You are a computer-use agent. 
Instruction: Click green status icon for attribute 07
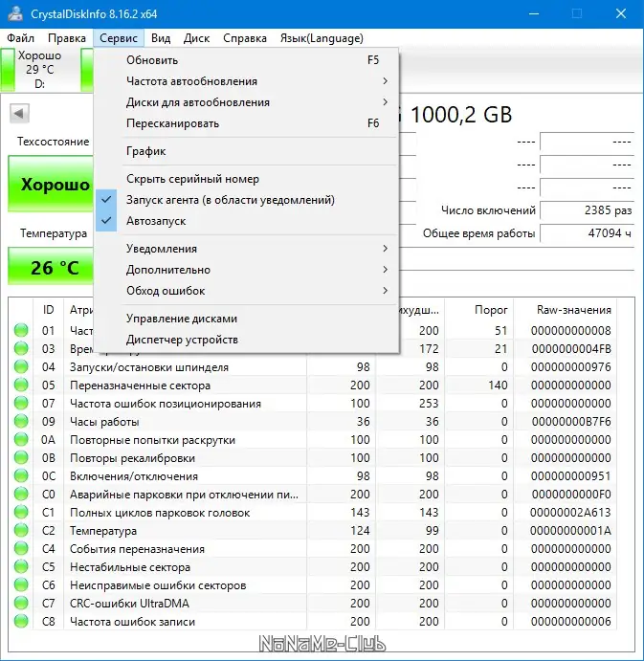click(21, 403)
